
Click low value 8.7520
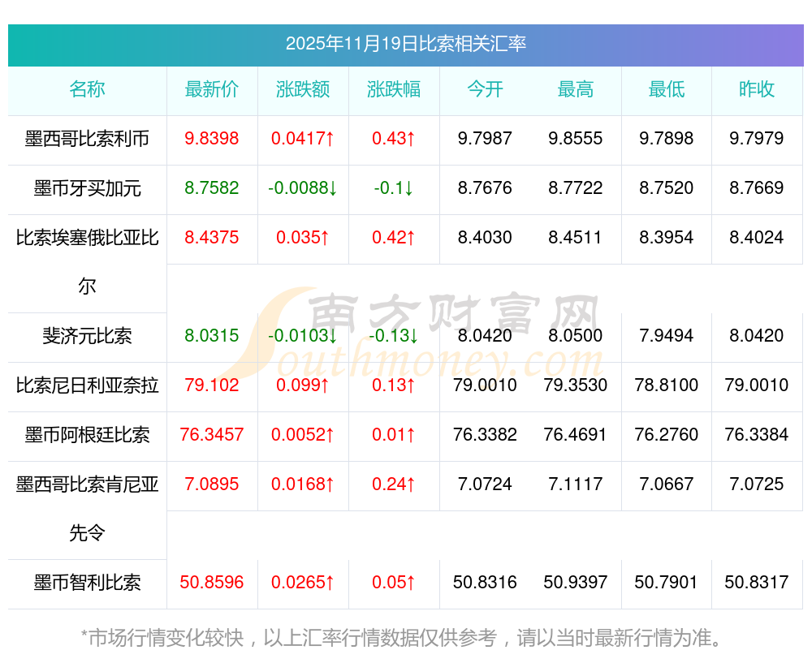(667, 188)
